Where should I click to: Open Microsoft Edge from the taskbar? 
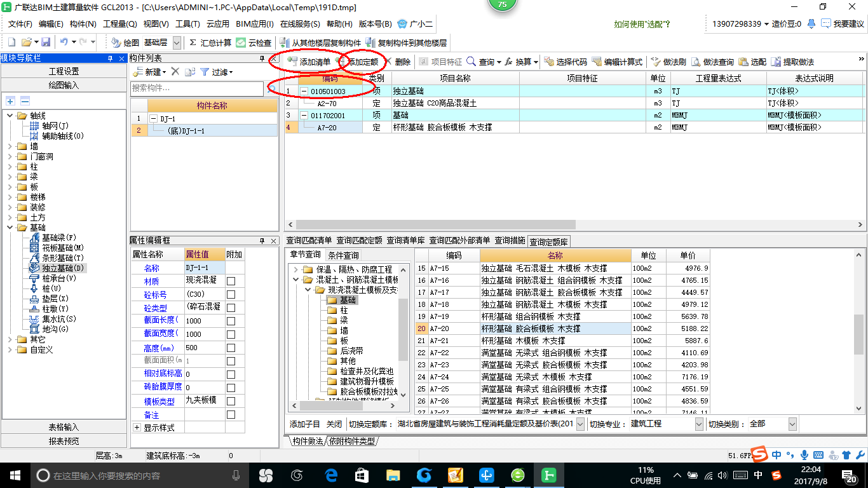click(330, 475)
